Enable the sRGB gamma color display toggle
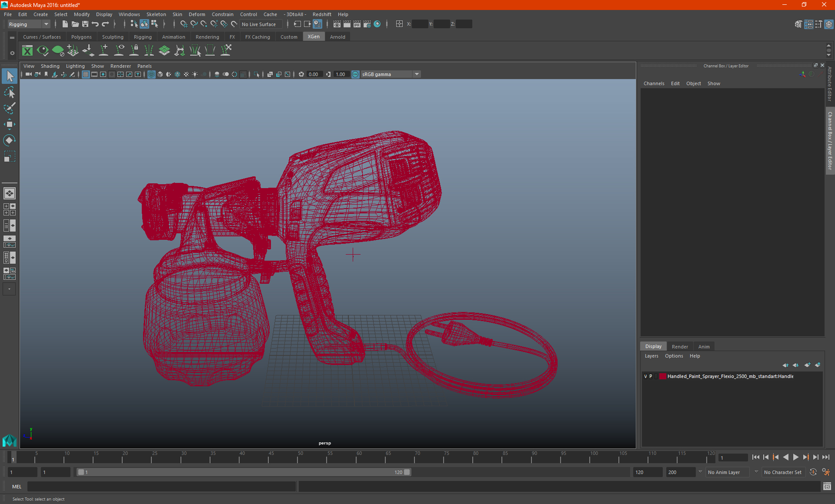 click(355, 74)
